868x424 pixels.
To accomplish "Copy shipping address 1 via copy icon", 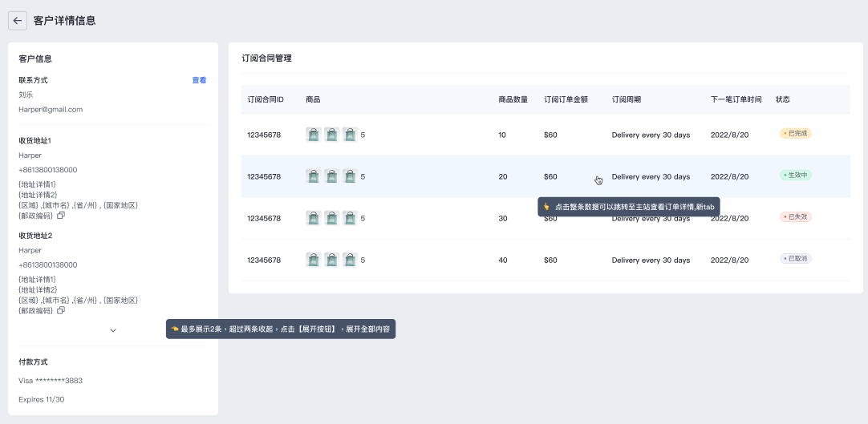I will 61,216.
